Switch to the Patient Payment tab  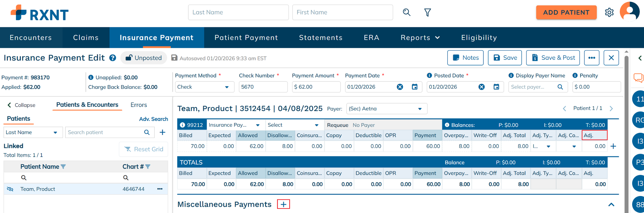(x=246, y=38)
